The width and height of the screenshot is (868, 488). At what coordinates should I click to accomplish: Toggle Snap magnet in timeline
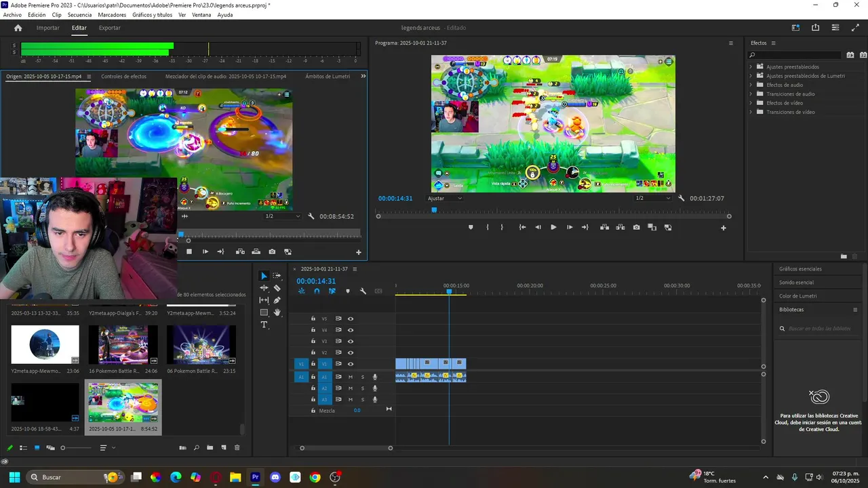317,291
